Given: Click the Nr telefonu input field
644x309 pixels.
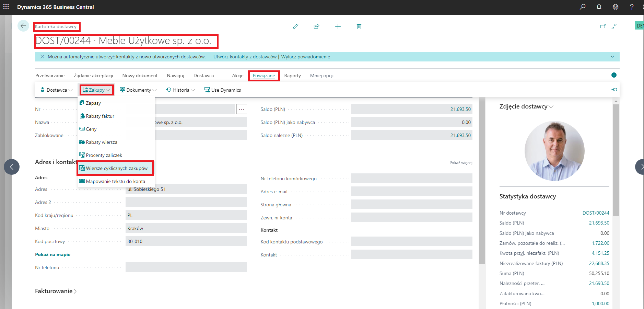Looking at the screenshot, I should [x=186, y=267].
